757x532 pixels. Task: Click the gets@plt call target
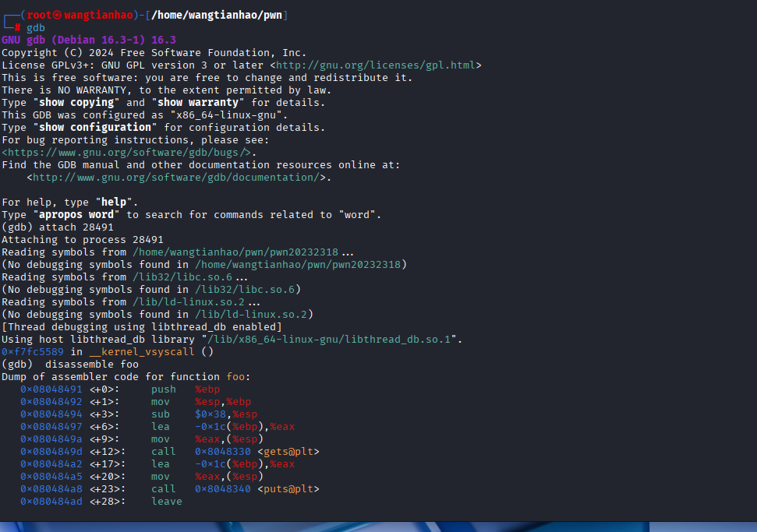288,452
